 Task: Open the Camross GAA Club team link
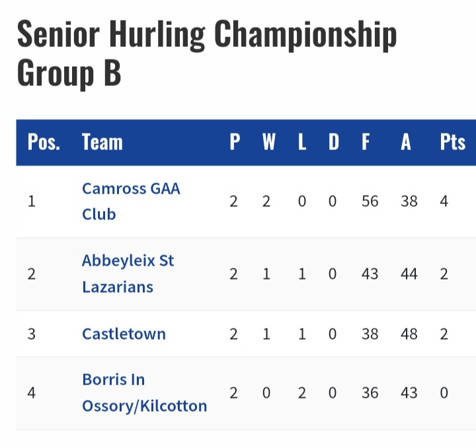pos(131,202)
